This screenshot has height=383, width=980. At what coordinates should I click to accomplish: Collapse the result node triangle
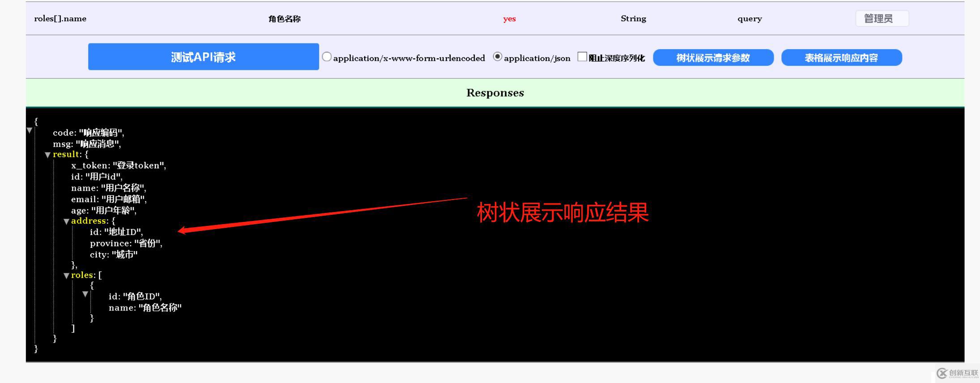click(47, 155)
